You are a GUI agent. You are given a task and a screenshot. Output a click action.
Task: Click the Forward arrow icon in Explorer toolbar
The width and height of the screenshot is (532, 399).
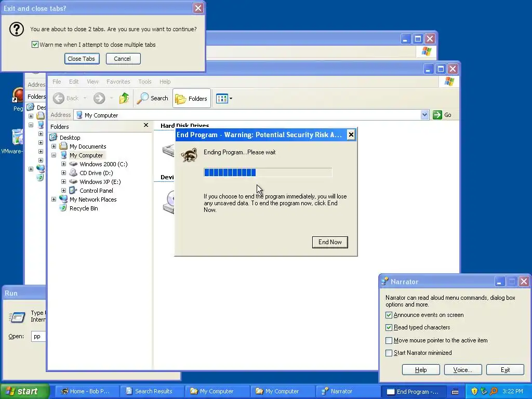[x=99, y=98]
